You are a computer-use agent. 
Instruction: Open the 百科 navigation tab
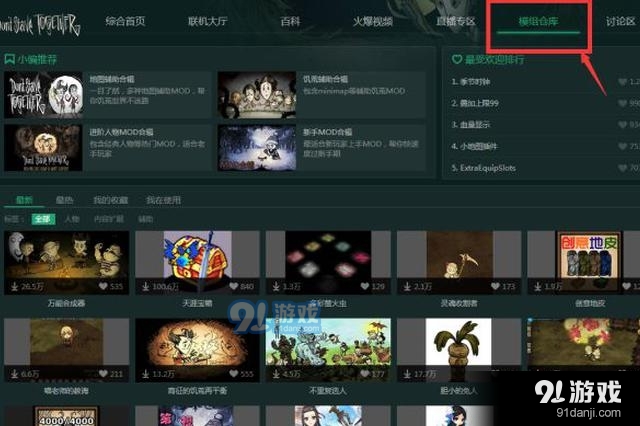click(290, 21)
